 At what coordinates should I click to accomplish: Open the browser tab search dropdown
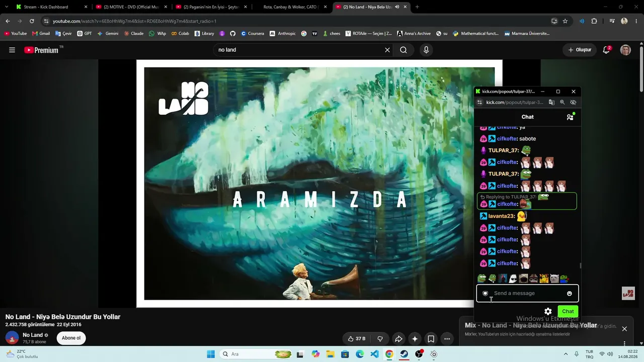6,7
